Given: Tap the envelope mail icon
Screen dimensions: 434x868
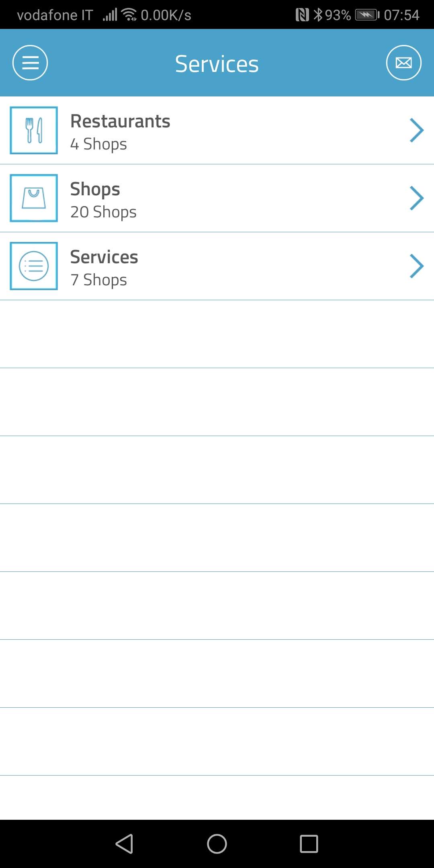Looking at the screenshot, I should tap(403, 63).
